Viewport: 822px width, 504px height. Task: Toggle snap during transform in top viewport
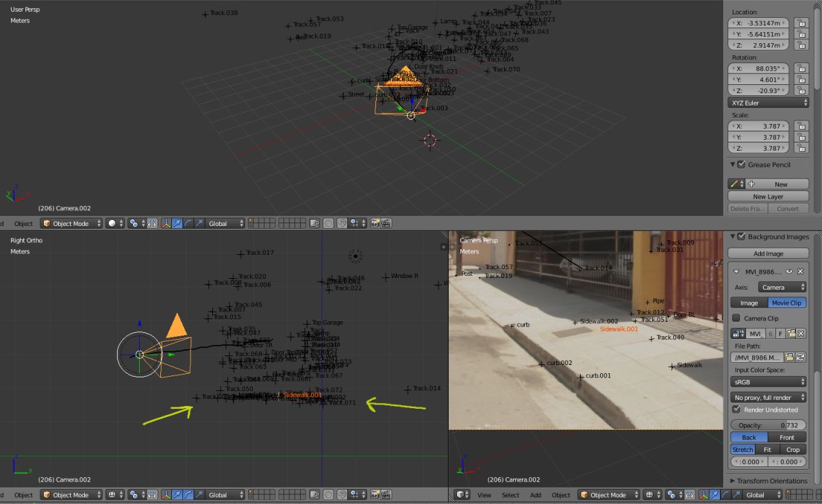(341, 223)
